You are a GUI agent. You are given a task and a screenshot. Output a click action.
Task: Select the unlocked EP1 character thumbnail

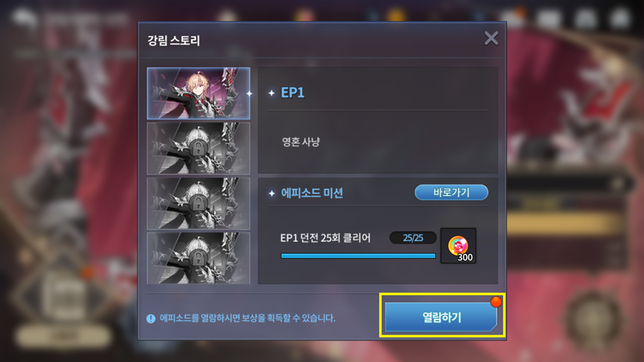point(199,93)
